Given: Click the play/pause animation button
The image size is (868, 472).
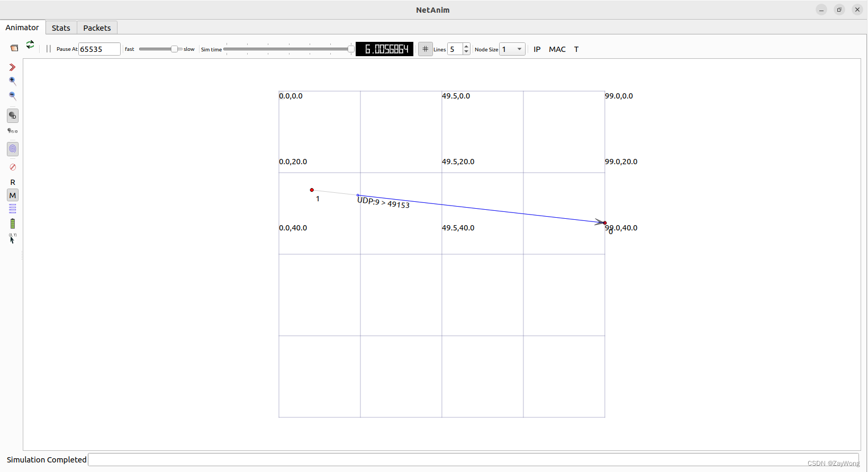Looking at the screenshot, I should [49, 49].
